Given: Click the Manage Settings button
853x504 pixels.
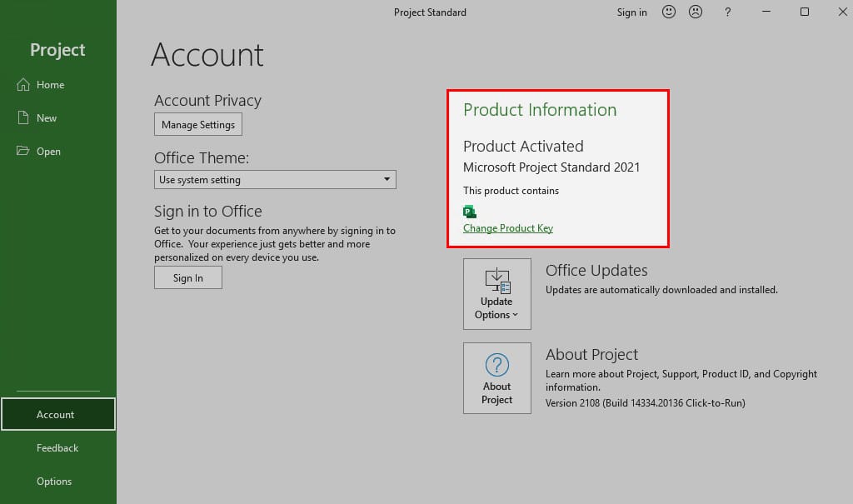Looking at the screenshot, I should 198,125.
